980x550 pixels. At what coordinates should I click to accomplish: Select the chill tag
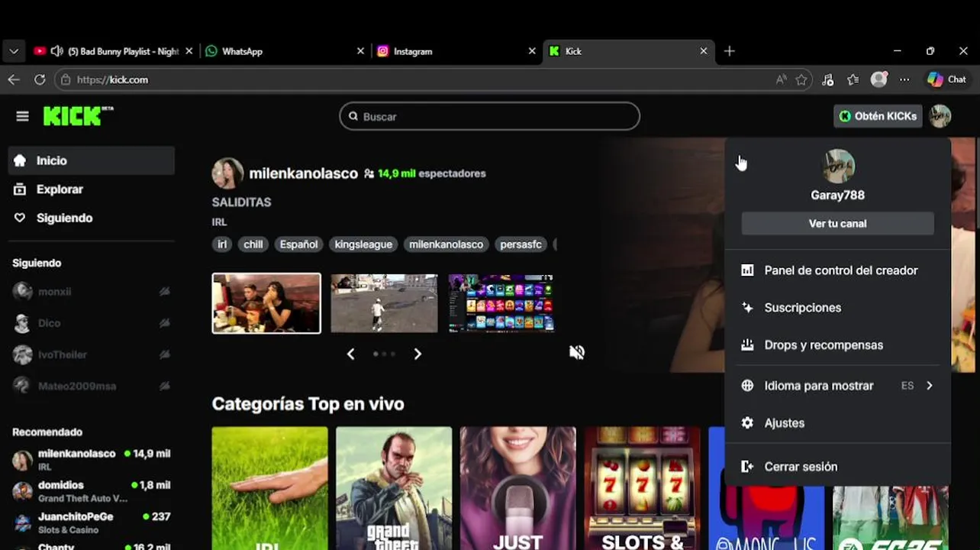tap(253, 244)
